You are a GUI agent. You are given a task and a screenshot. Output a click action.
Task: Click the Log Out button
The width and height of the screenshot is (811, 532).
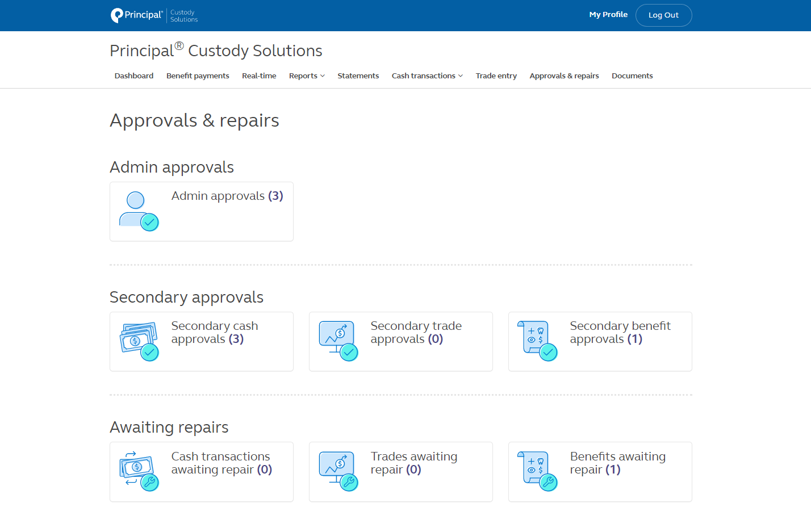tap(663, 15)
